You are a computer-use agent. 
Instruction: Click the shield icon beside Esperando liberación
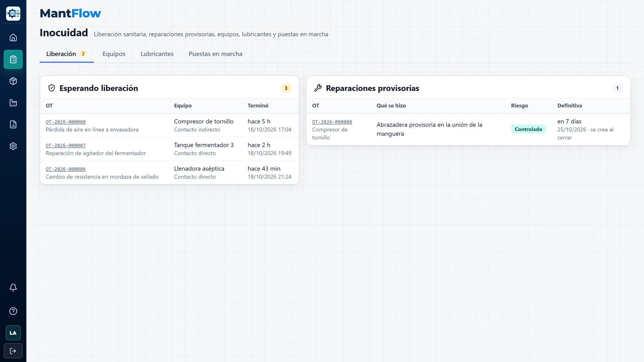tap(52, 88)
